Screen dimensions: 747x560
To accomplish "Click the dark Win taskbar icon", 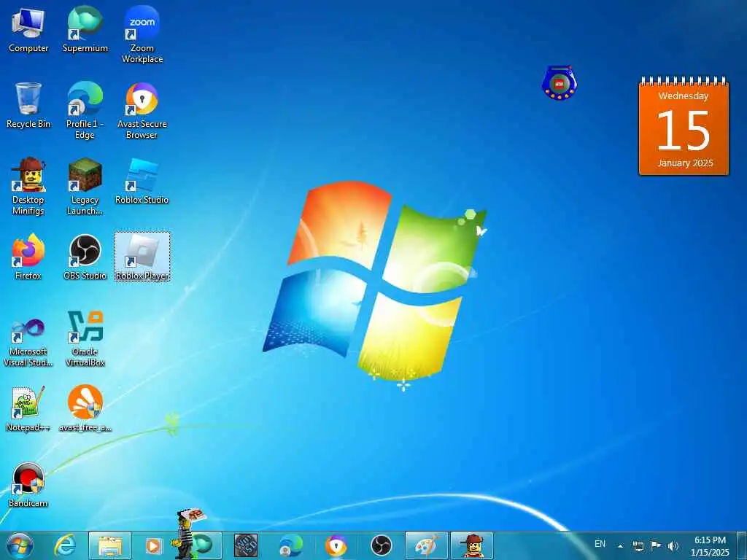I will 246,545.
